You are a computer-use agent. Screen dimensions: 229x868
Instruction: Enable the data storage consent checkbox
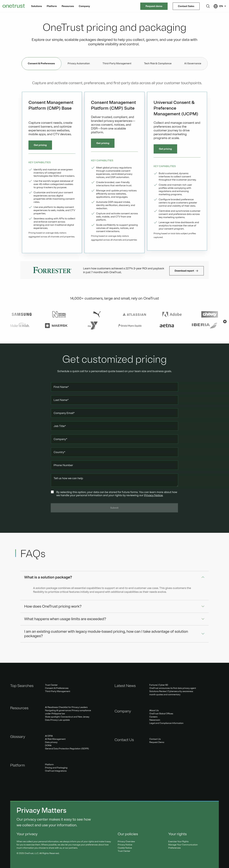point(52,492)
